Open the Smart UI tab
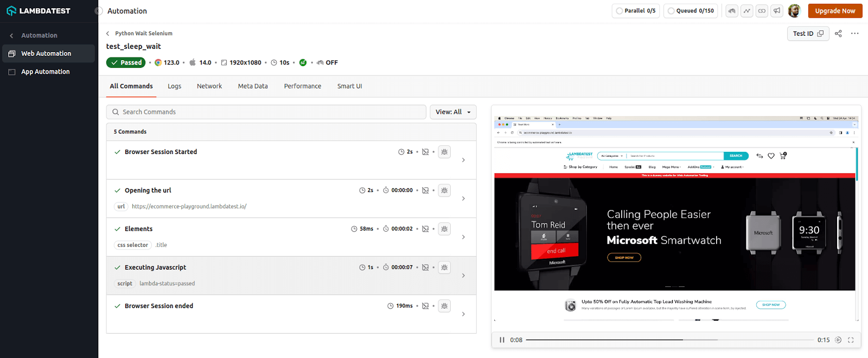The width and height of the screenshot is (868, 358). (349, 86)
